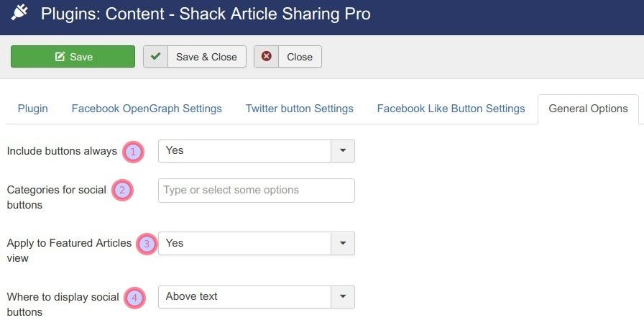Viewport: 644px width, 320px height.
Task: Click the Save & Close button
Action: [195, 57]
